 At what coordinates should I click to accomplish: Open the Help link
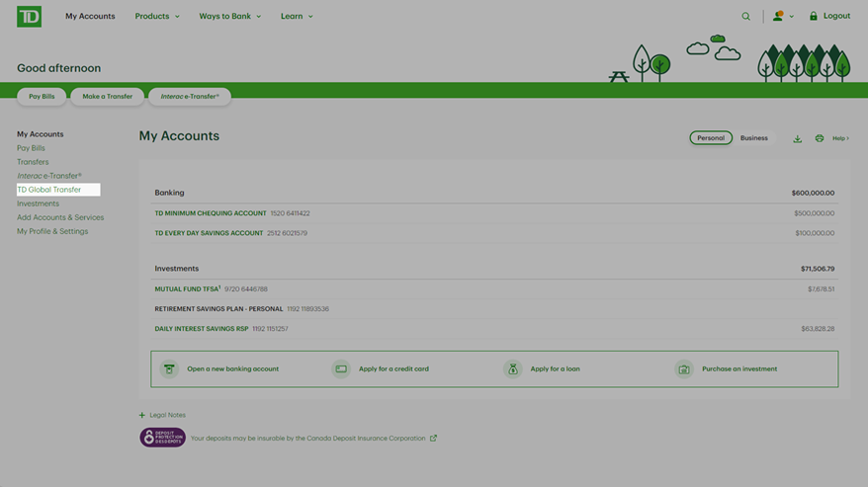point(840,138)
